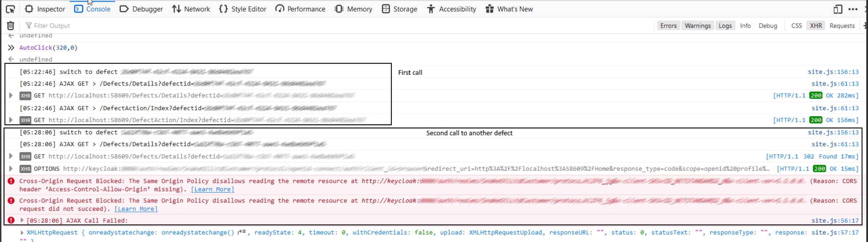Clear the console output with trash icon
This screenshot has height=242, width=868.
click(x=10, y=25)
